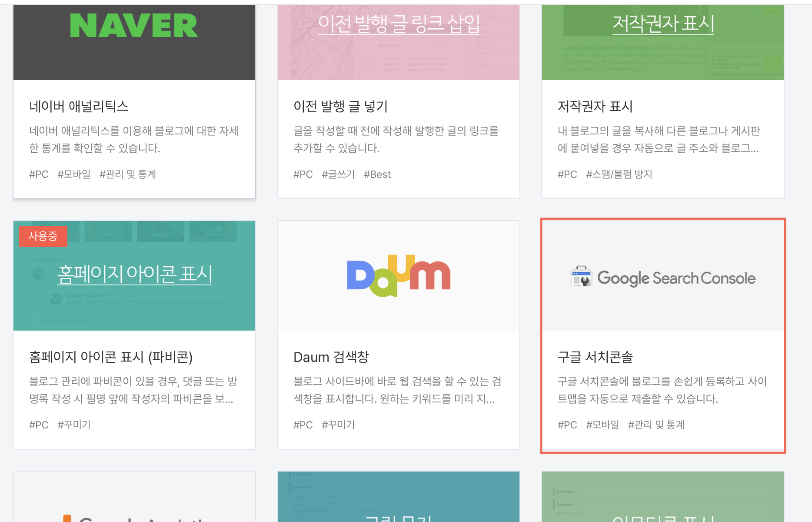Click 파비콘 plugin description text
812x522 pixels.
click(133, 390)
